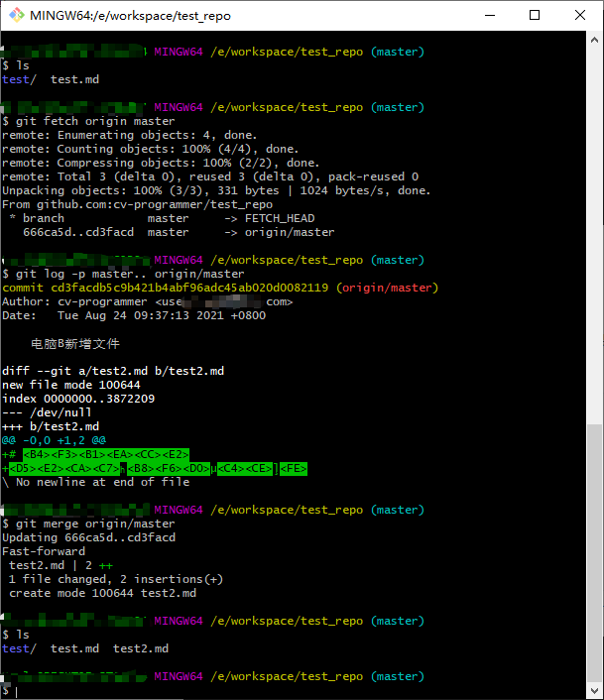Close the Git Bash terminal window
The width and height of the screenshot is (604, 700).
coord(580,15)
